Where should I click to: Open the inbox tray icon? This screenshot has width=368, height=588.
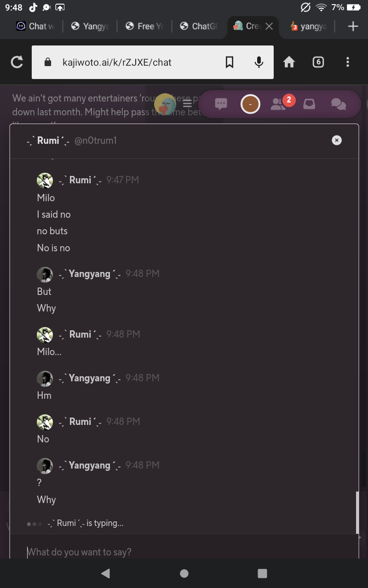point(309,104)
